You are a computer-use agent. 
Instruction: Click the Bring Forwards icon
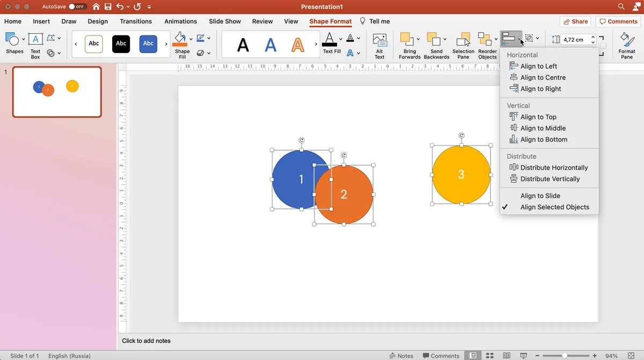(x=406, y=39)
